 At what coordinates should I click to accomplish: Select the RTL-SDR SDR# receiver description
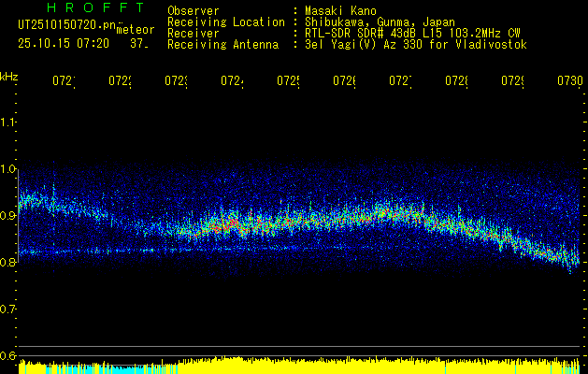tap(412, 34)
